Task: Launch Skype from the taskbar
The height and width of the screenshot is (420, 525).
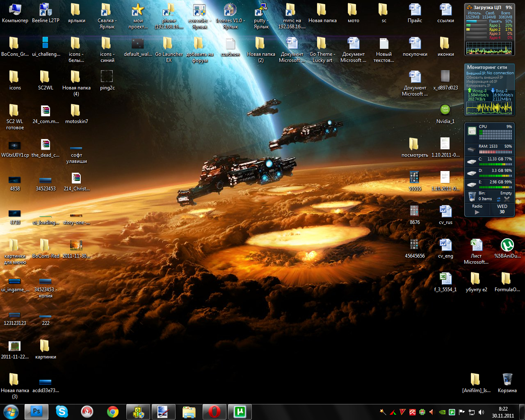Action: [62, 411]
